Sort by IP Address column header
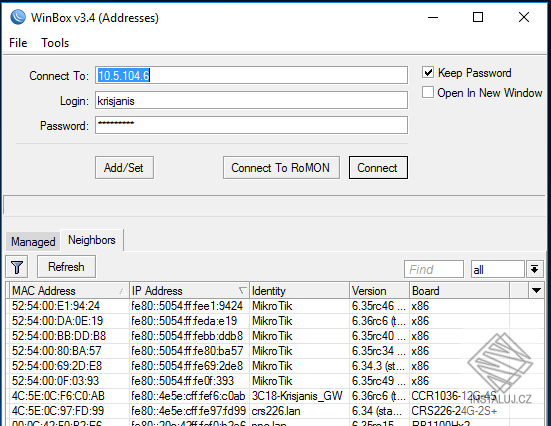The width and height of the screenshot is (551, 426). tap(189, 291)
